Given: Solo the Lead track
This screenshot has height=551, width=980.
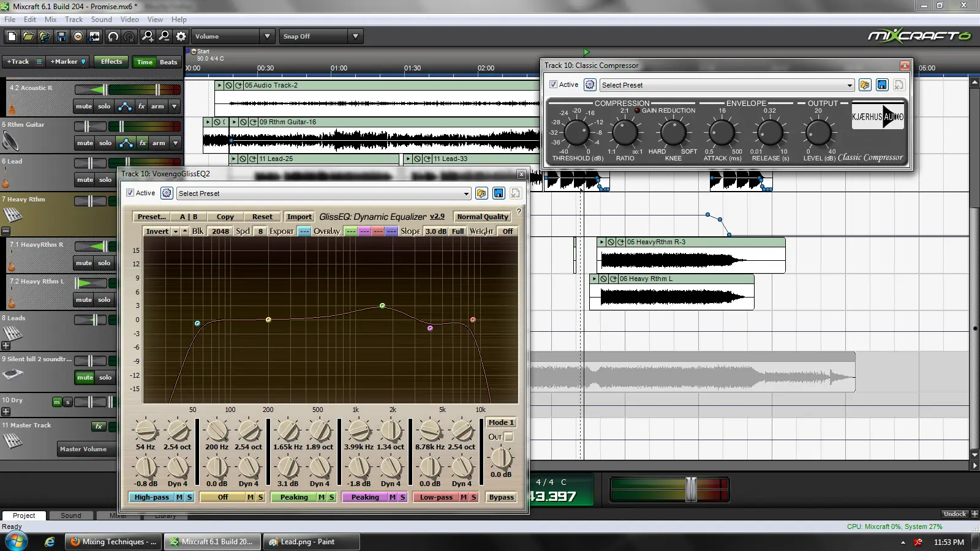Looking at the screenshot, I should 105,179.
